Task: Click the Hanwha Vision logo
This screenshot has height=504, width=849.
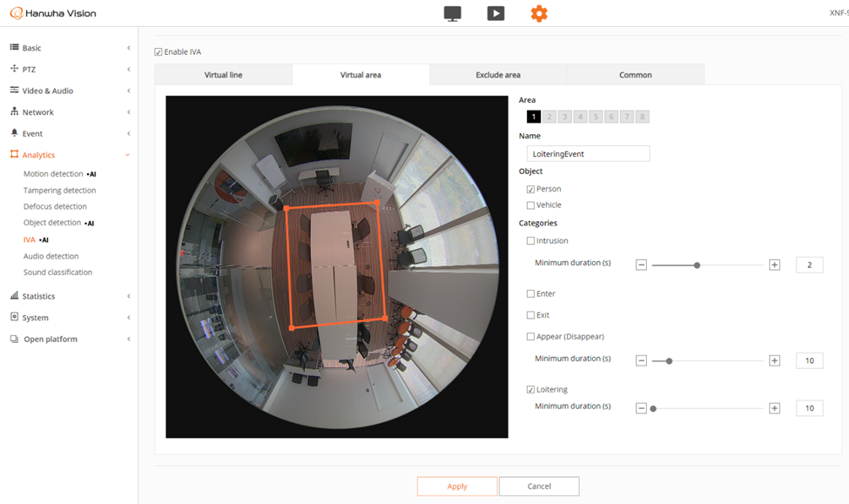Action: click(54, 14)
